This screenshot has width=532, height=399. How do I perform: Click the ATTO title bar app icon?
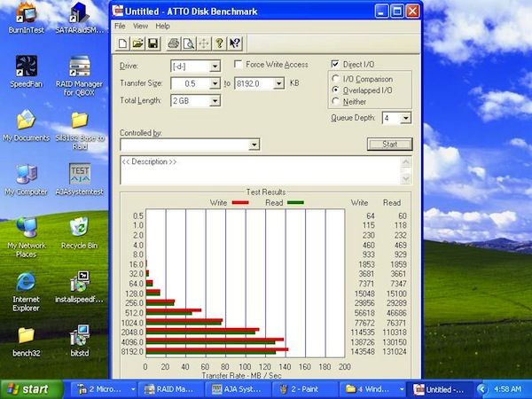pyautogui.click(x=117, y=12)
